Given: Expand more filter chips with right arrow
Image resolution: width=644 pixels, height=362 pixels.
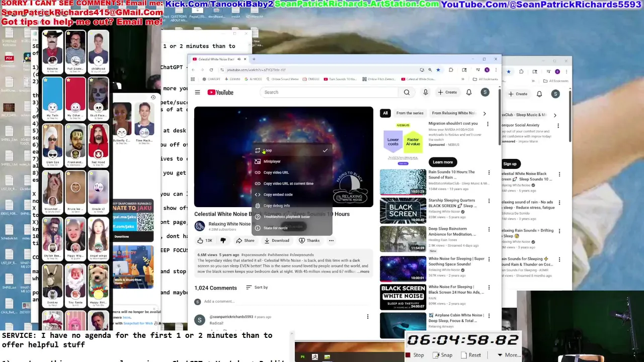Looking at the screenshot, I should pos(485,114).
